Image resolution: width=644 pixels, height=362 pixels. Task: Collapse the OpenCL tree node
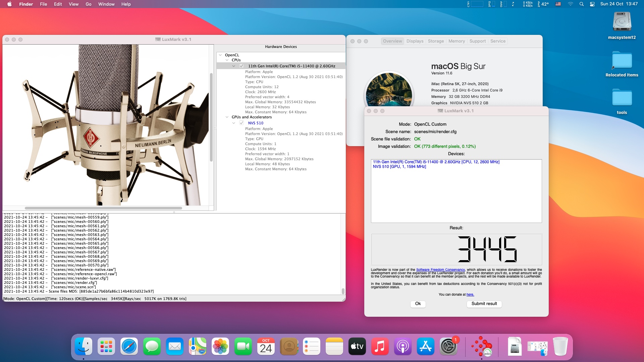click(x=220, y=55)
